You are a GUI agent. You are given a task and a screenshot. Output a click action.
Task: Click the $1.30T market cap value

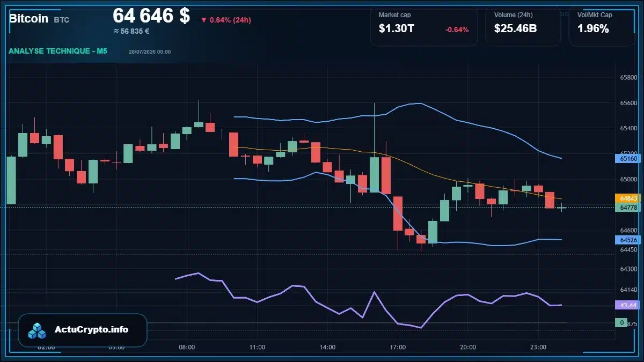[x=396, y=29]
